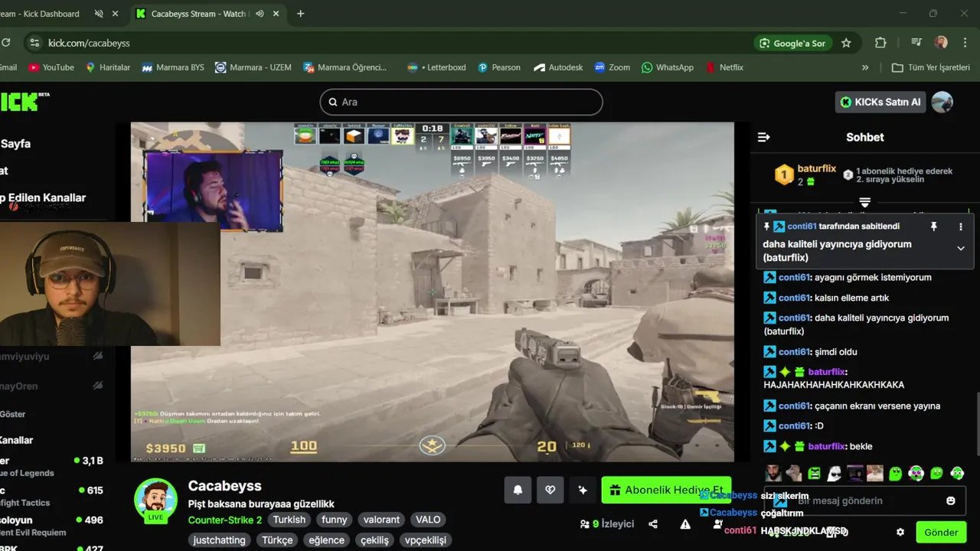This screenshot has width=980, height=551.
Task: Select the angry green square emote
Action: click(x=814, y=473)
